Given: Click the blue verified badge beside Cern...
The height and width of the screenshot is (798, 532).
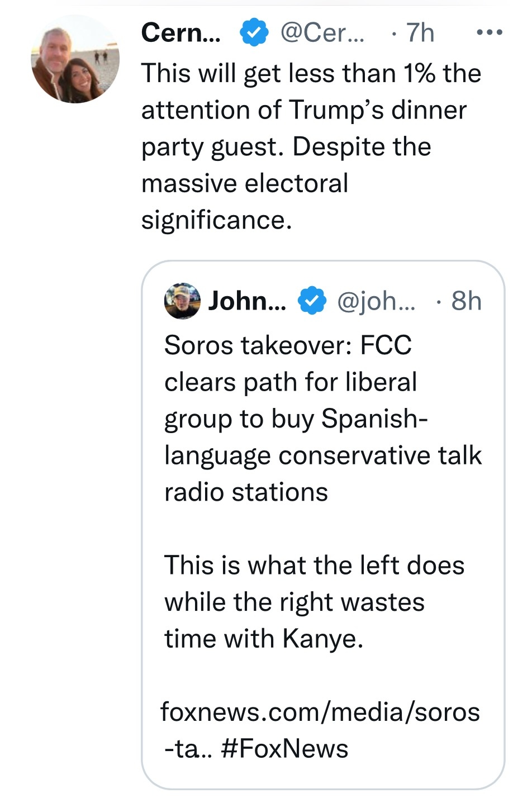Looking at the screenshot, I should click(254, 32).
